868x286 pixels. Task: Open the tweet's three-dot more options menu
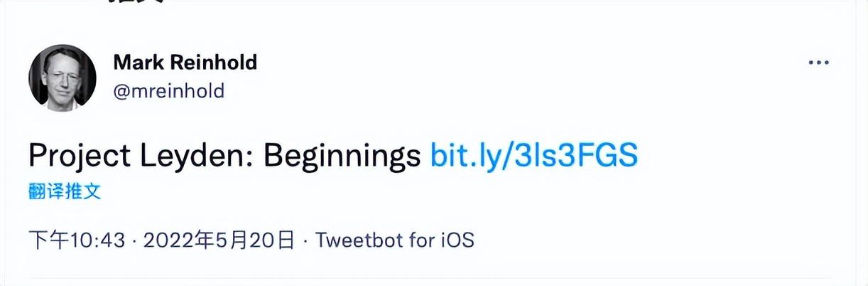coord(819,63)
